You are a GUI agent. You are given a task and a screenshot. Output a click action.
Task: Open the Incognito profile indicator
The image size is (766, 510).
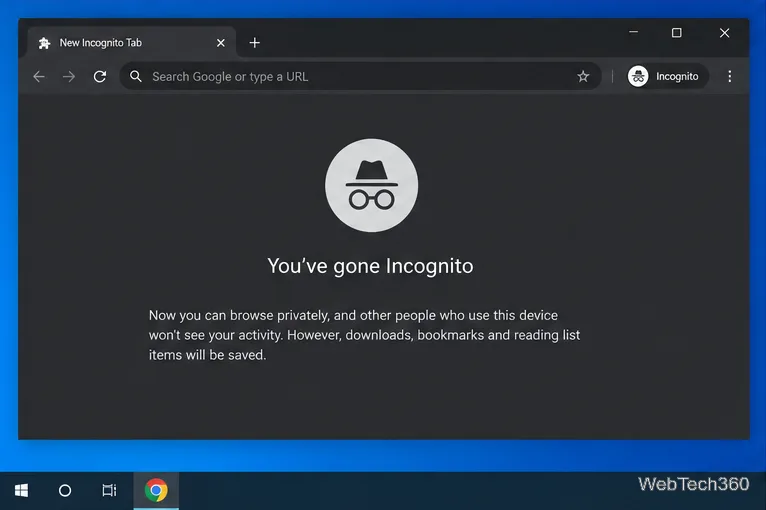click(x=667, y=76)
